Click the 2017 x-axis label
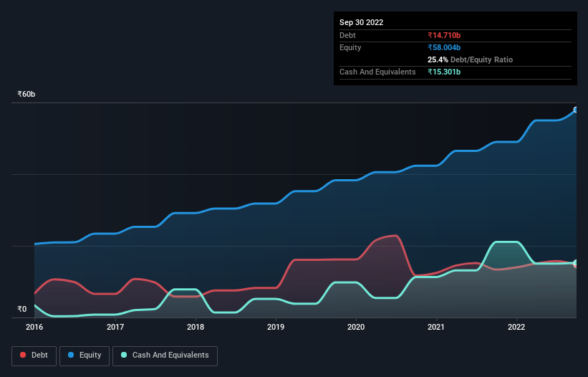Viewport: 588px width, 377px height. [x=115, y=327]
